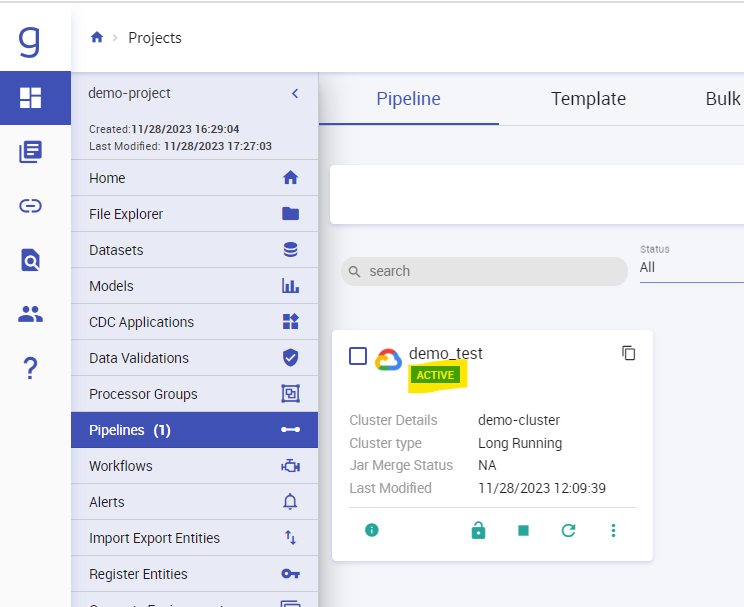Click the home breadcrumb icon
The width and height of the screenshot is (744, 607).
pos(97,37)
